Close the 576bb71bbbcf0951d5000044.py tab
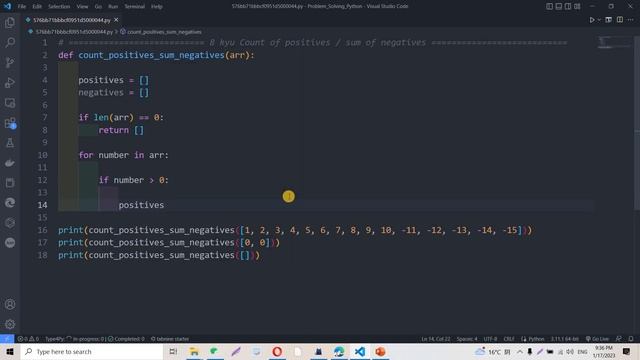Image resolution: width=640 pixels, height=360 pixels. tap(116, 20)
